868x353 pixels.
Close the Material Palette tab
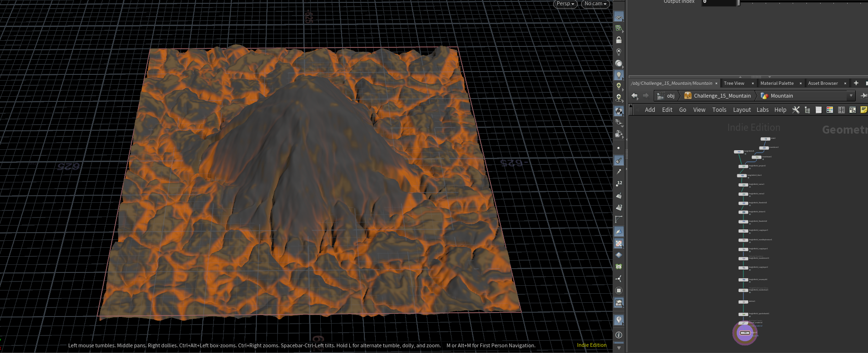(x=801, y=83)
